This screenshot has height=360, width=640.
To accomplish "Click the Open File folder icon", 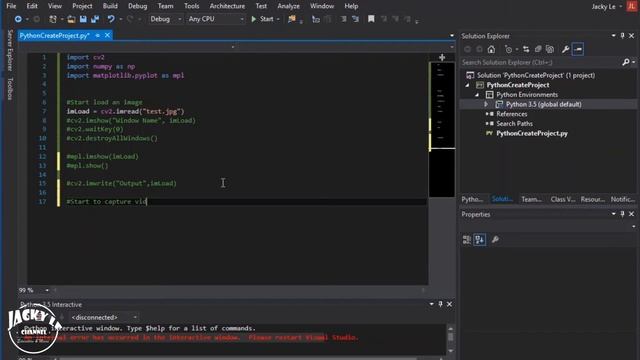I will click(x=71, y=19).
